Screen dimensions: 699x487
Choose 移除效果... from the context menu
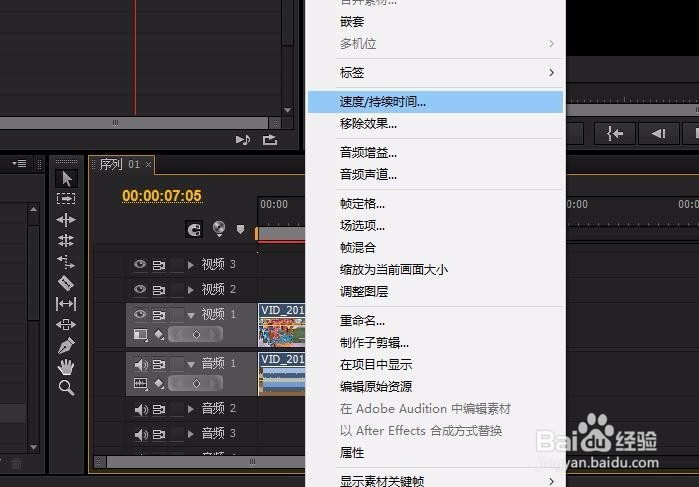(x=435, y=124)
